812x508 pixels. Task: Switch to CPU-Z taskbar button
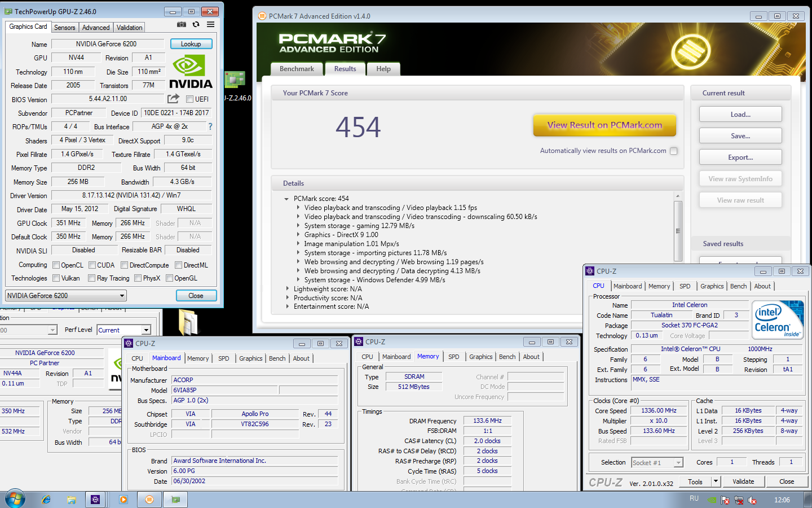95,500
